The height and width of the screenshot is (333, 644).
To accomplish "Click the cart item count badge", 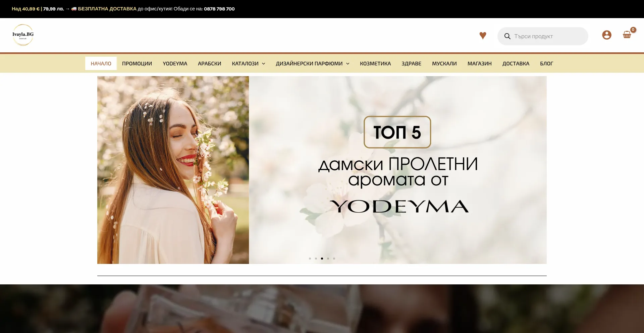I will (x=633, y=30).
